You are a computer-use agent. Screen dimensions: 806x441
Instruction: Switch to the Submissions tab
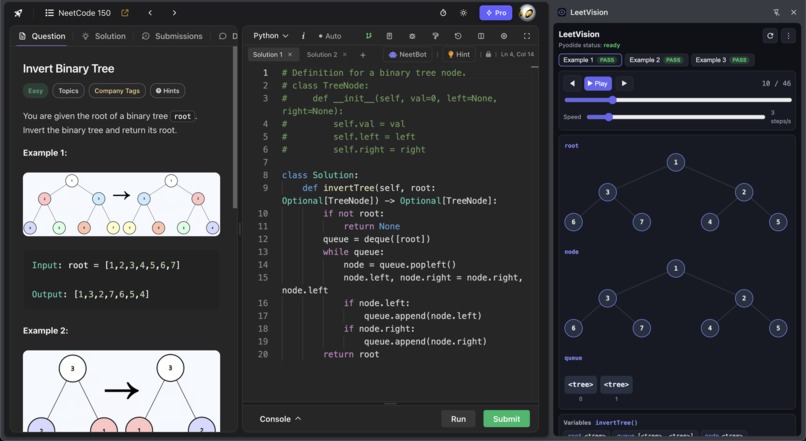(x=172, y=36)
